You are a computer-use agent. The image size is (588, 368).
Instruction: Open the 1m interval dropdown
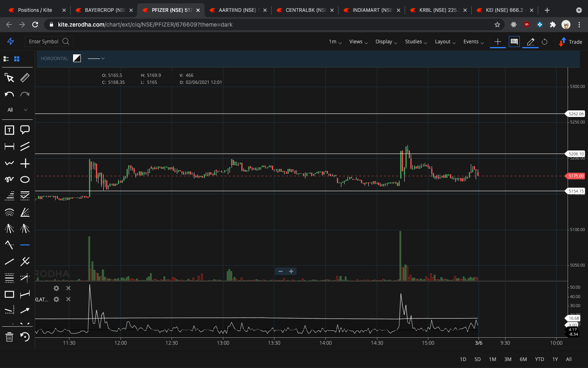coord(334,42)
